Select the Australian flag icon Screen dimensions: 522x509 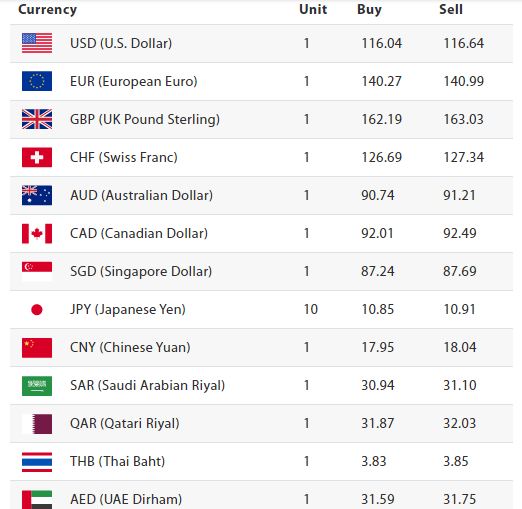coord(37,195)
